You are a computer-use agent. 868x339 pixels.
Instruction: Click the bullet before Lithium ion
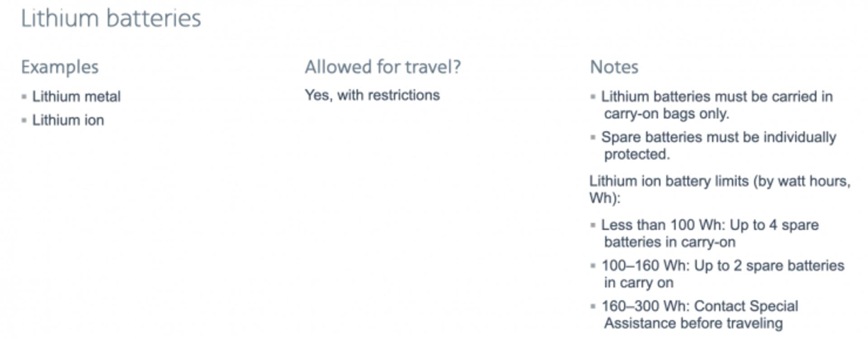24,120
